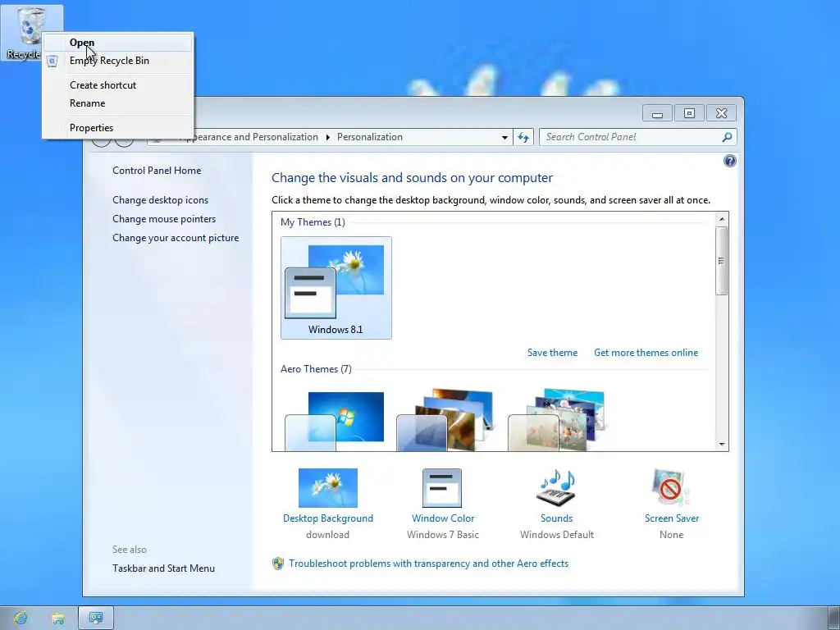The width and height of the screenshot is (840, 630).
Task: Minimize the Personalization window
Action: pyautogui.click(x=657, y=113)
